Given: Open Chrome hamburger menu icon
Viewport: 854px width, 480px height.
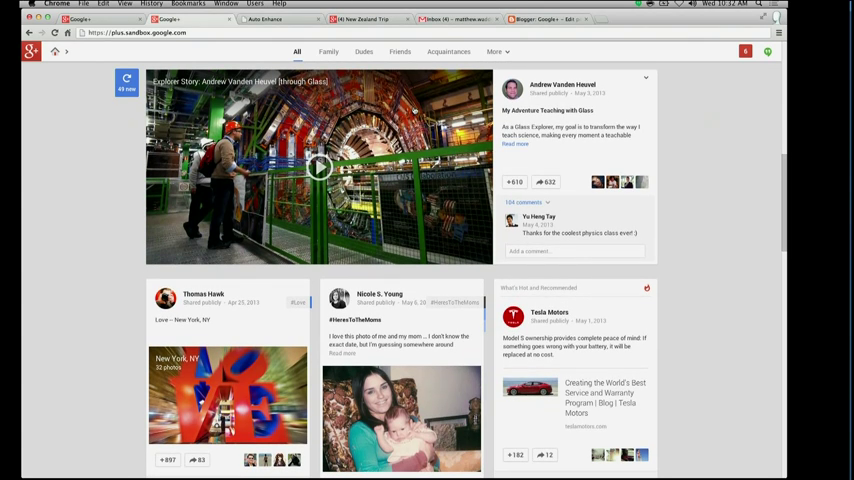Looking at the screenshot, I should 779,33.
